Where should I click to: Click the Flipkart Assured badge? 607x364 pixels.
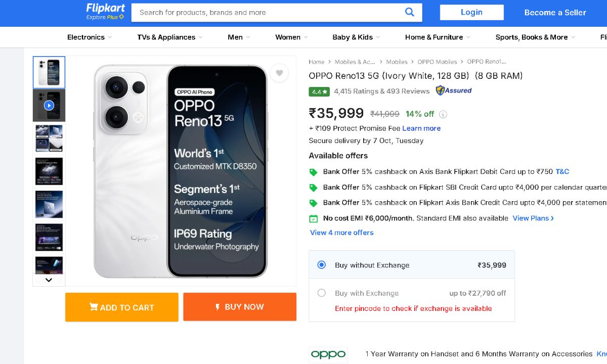(454, 91)
